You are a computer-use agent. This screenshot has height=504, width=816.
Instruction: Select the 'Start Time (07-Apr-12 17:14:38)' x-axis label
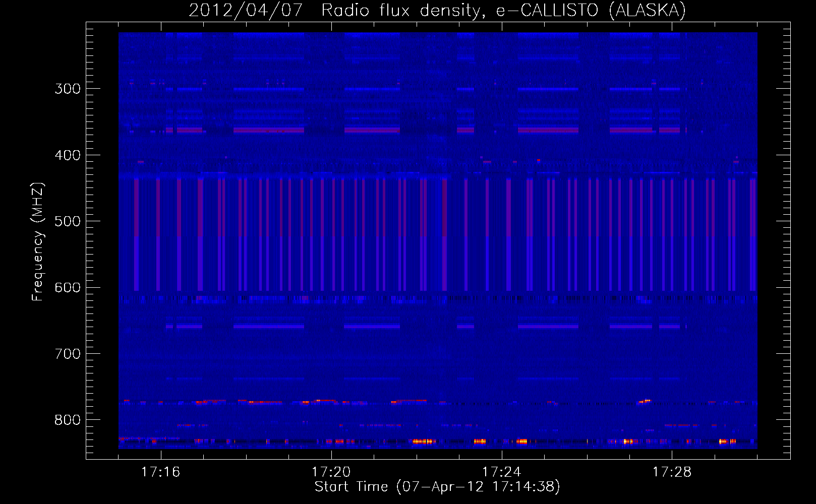tap(437, 487)
